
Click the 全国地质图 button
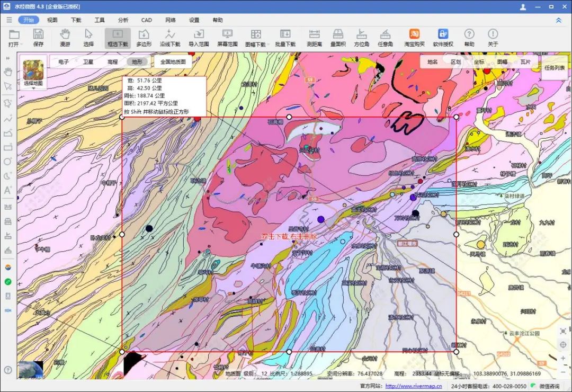click(x=173, y=61)
